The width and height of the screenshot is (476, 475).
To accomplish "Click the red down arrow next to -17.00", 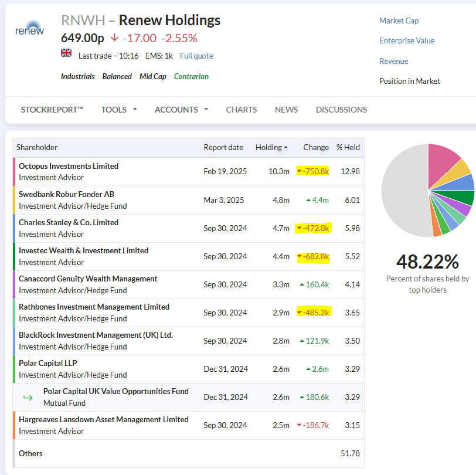I will click(114, 38).
